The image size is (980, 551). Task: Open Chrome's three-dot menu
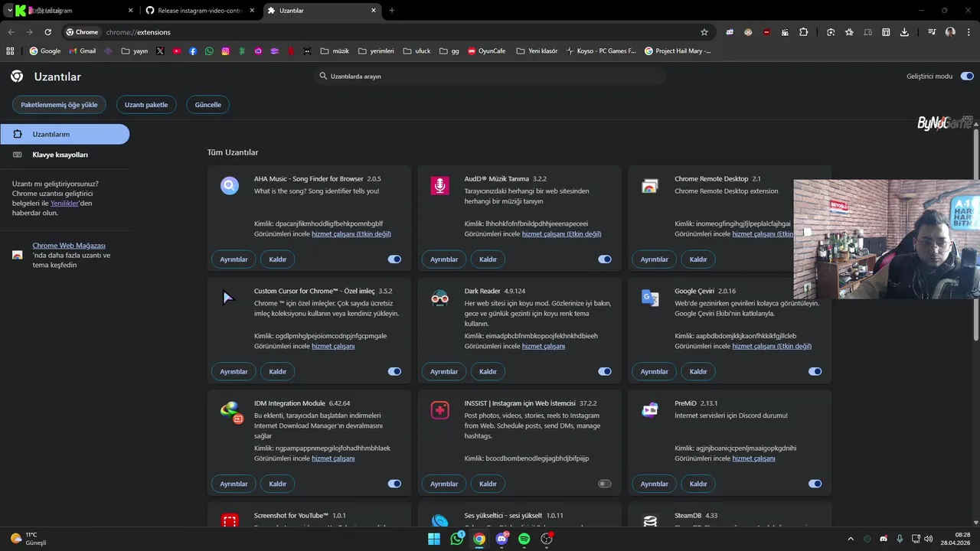click(968, 32)
